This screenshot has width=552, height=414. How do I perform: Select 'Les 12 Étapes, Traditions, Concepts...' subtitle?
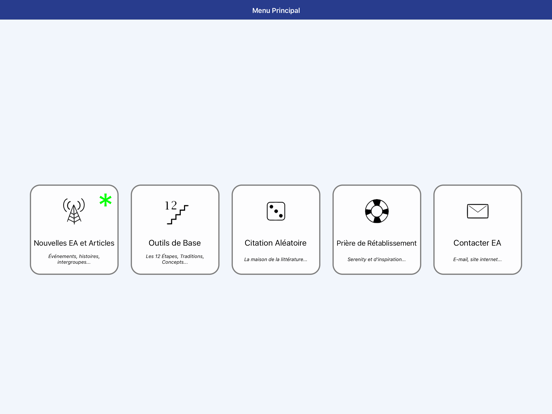(x=175, y=259)
